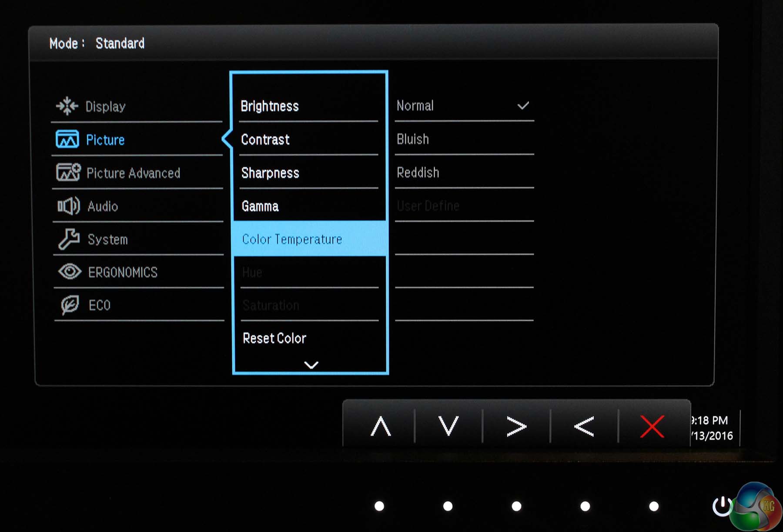The image size is (783, 532).
Task: Select Reddish color temperature
Action: [465, 173]
